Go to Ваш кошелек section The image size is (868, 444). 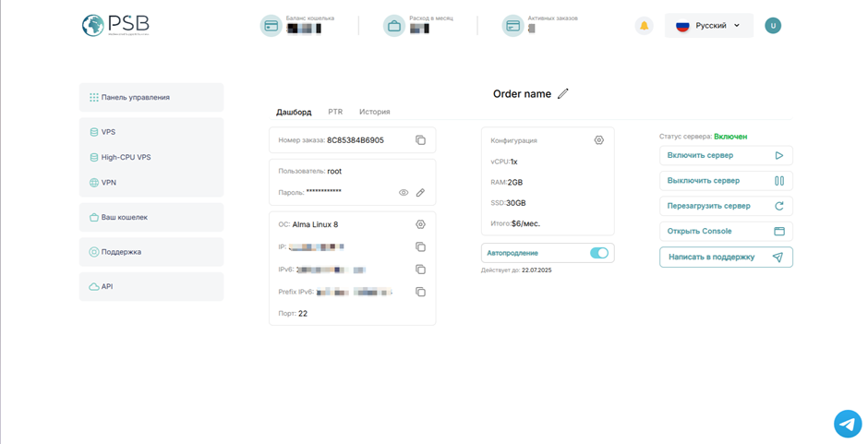pos(124,217)
